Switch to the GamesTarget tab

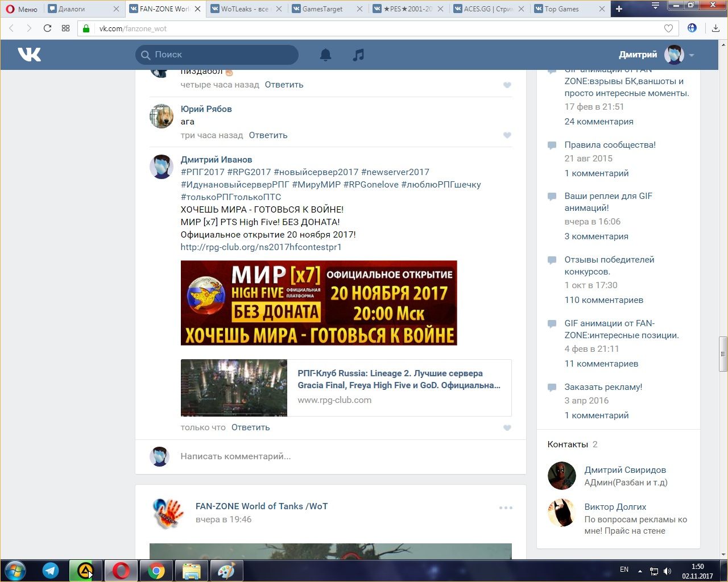pyautogui.click(x=322, y=9)
